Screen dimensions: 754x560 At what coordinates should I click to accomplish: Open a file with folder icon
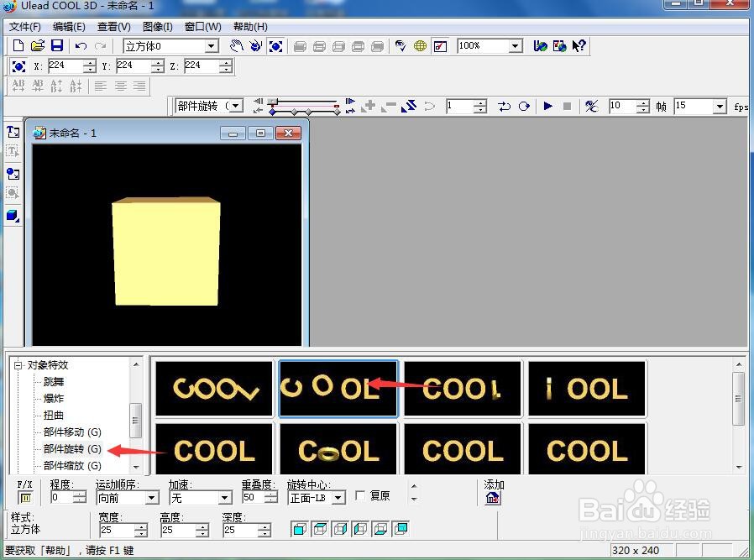click(38, 46)
